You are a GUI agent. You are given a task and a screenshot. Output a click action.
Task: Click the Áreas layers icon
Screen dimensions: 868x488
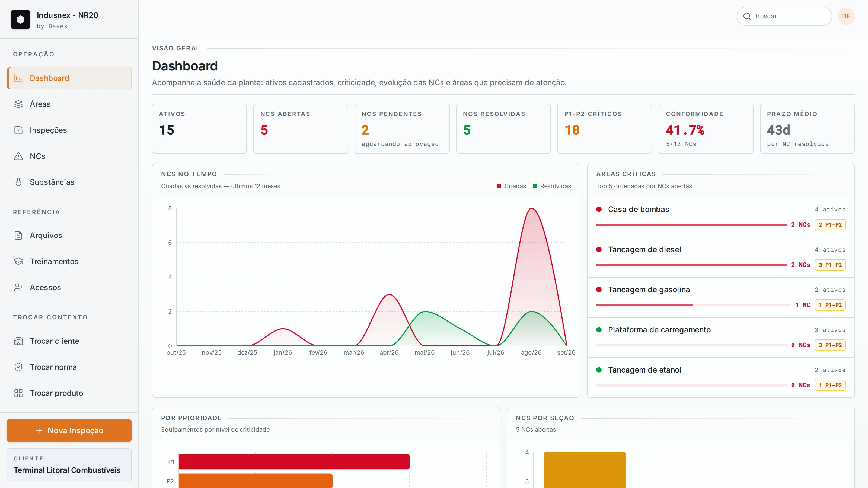coord(18,104)
